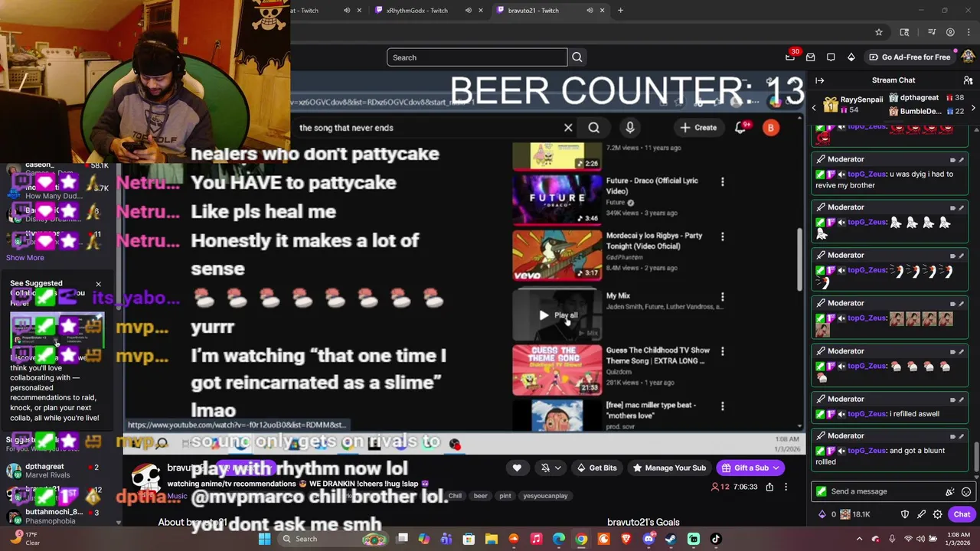
Task: Open TikTok from the taskbar
Action: point(716,539)
